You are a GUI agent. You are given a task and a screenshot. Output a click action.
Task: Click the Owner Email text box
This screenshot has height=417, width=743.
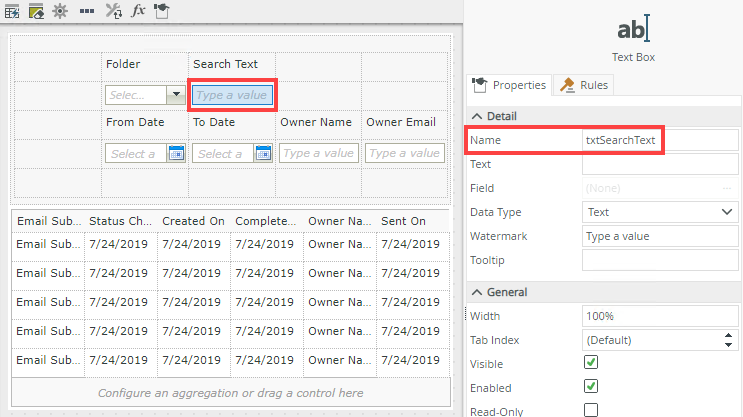tap(405, 153)
